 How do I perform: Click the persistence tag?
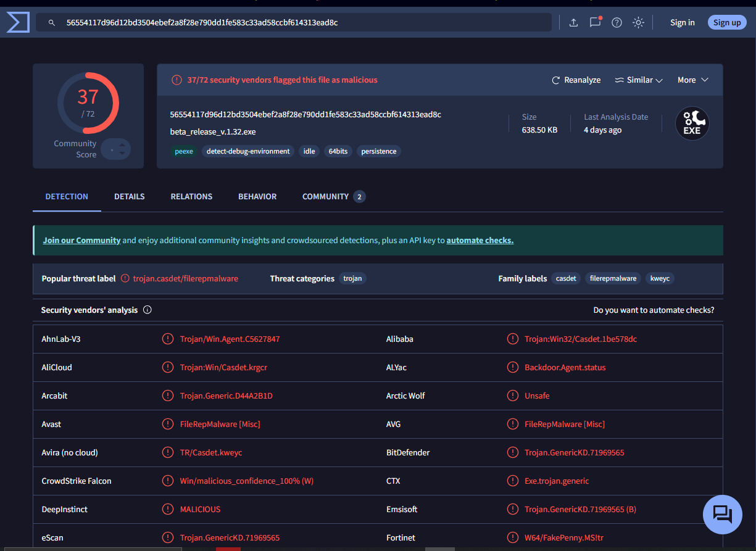tap(379, 151)
